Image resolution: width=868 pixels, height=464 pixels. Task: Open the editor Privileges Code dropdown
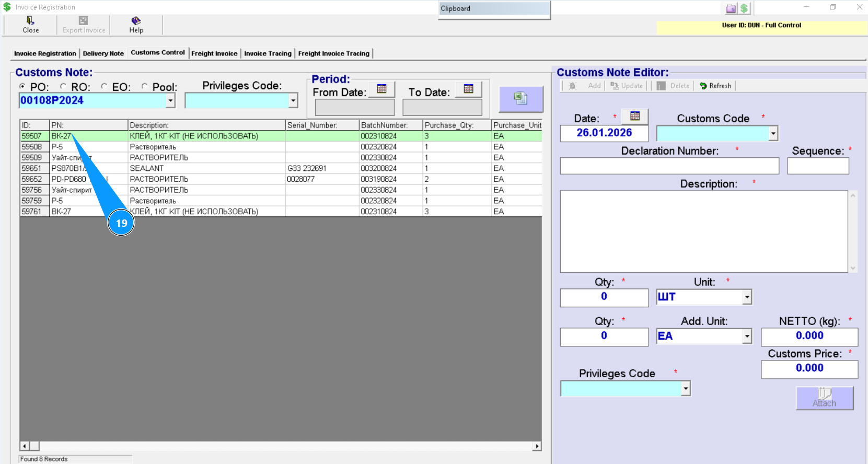[x=686, y=388]
